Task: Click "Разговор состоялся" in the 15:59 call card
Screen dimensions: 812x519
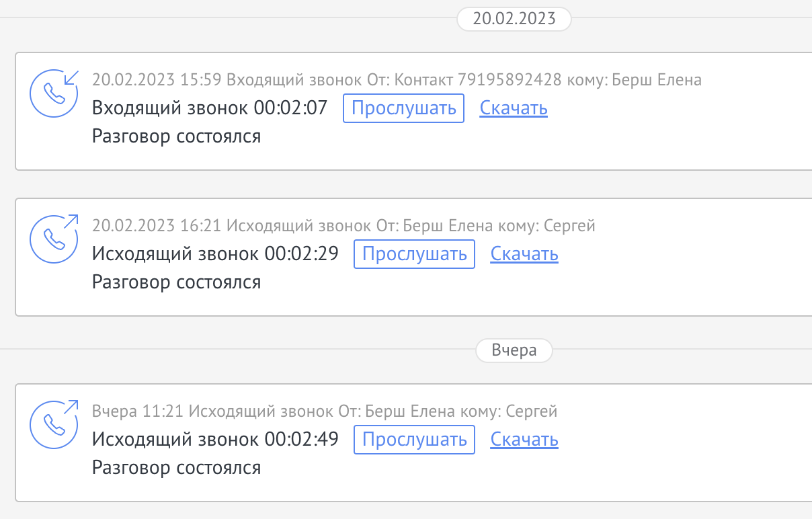Action: tap(176, 136)
